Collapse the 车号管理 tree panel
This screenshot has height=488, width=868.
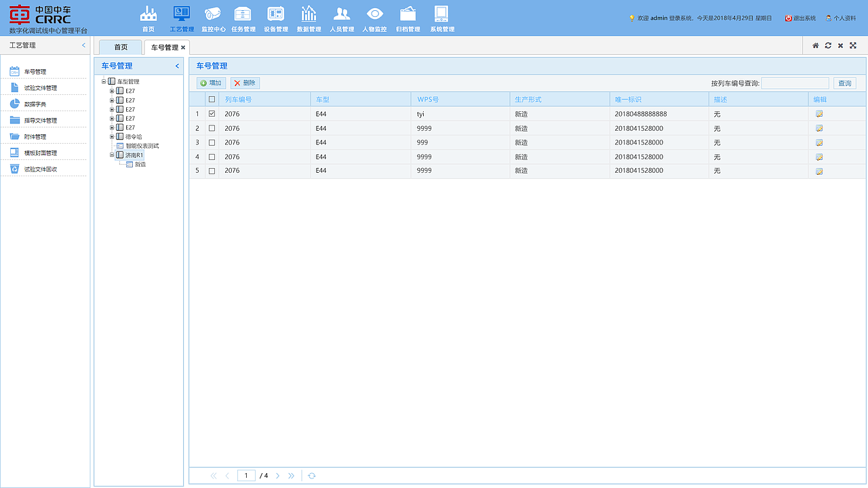coord(177,66)
